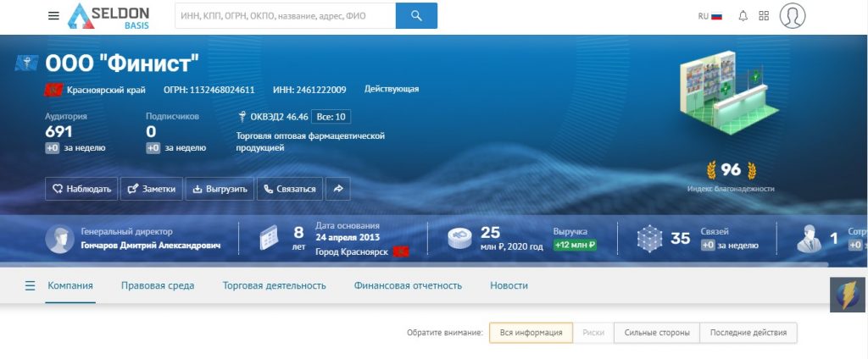Open the user profile avatar
868x359 pixels.
(x=793, y=15)
